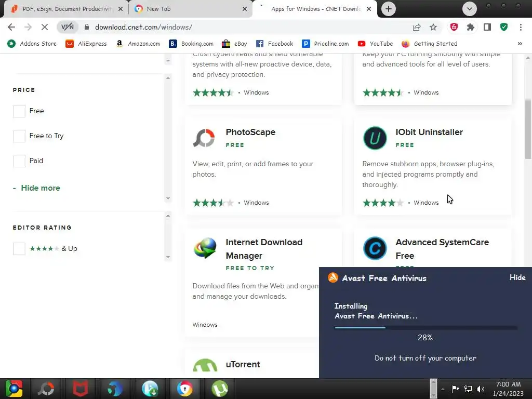
Task: Check the Free price filter
Action: click(x=19, y=111)
